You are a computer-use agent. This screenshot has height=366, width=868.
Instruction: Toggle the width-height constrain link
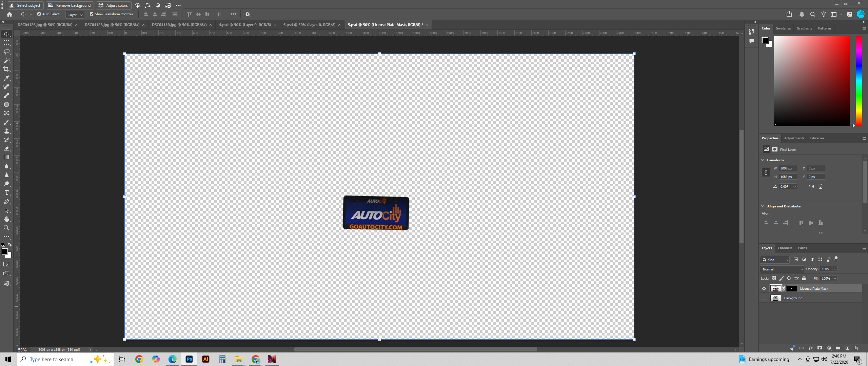[x=766, y=172]
